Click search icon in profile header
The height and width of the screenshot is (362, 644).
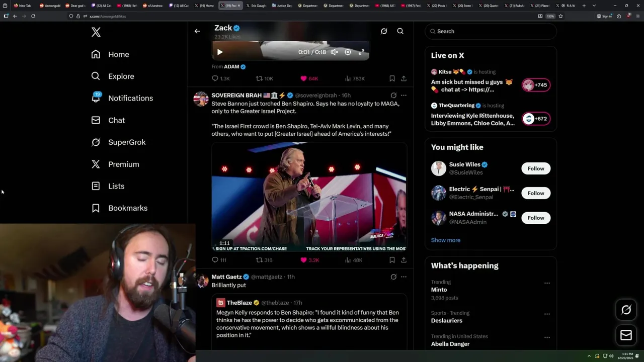pos(400,31)
